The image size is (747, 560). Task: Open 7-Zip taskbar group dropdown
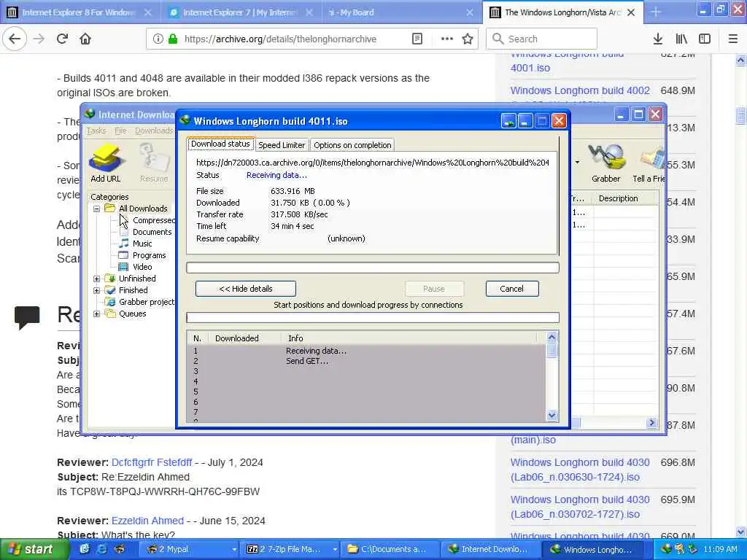pyautogui.click(x=335, y=549)
